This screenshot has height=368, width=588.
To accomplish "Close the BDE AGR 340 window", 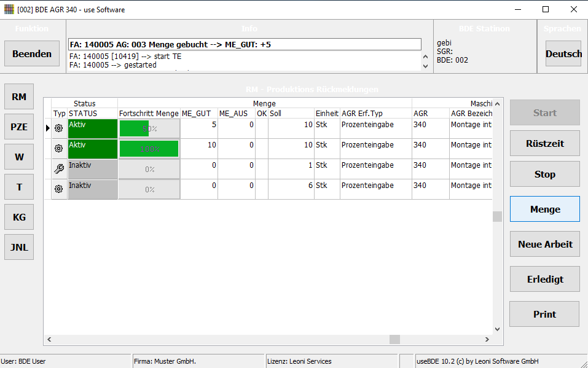I will [x=574, y=9].
